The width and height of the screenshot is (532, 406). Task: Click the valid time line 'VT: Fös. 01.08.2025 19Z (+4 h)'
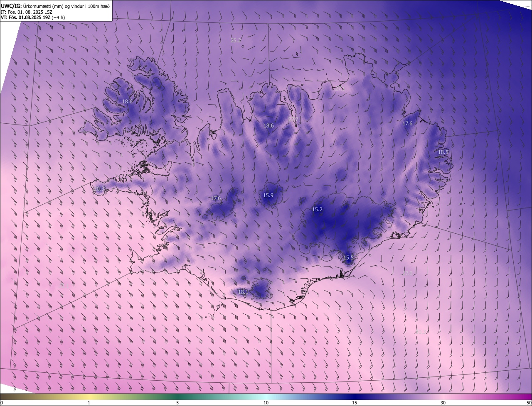coord(33,17)
